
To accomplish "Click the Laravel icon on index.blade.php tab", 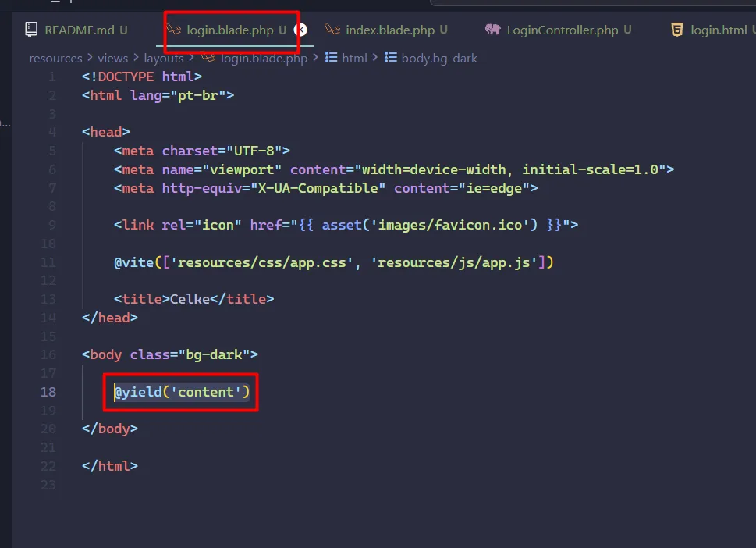I will 332,30.
